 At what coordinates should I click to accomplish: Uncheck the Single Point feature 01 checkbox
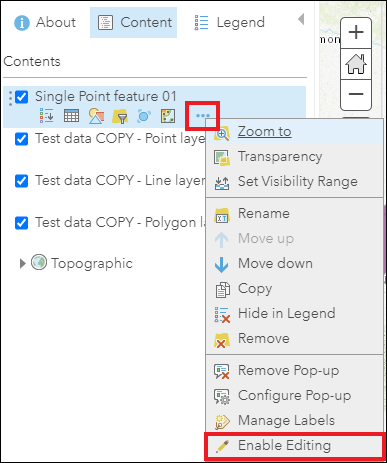(22, 97)
